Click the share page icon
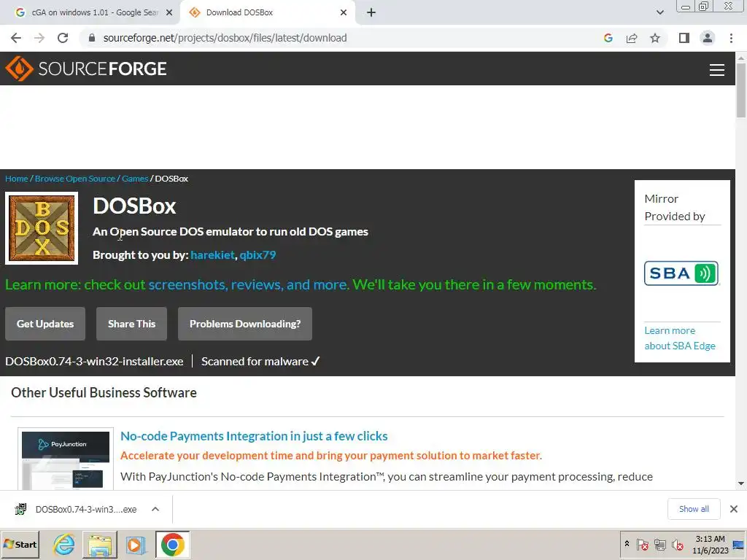The height and width of the screenshot is (560, 747). pyautogui.click(x=632, y=38)
